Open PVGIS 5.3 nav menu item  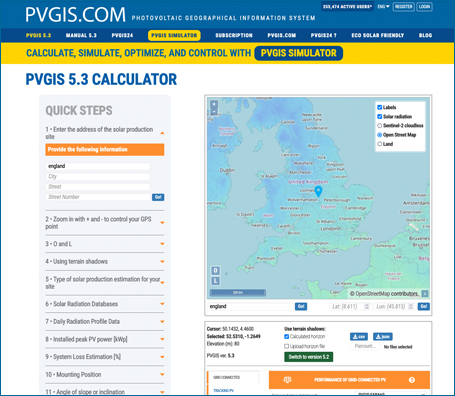click(x=38, y=35)
